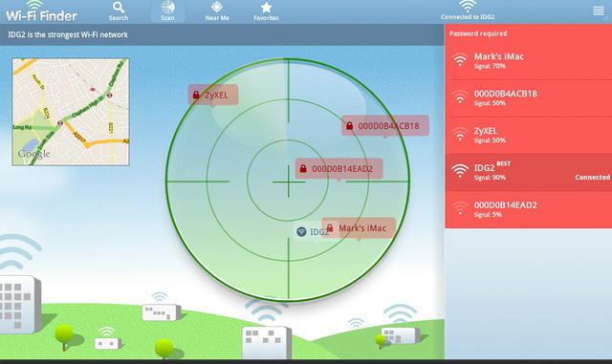This screenshot has width=612, height=364.
Task: Click the lock icon on ZyXEL marker
Action: click(x=196, y=95)
